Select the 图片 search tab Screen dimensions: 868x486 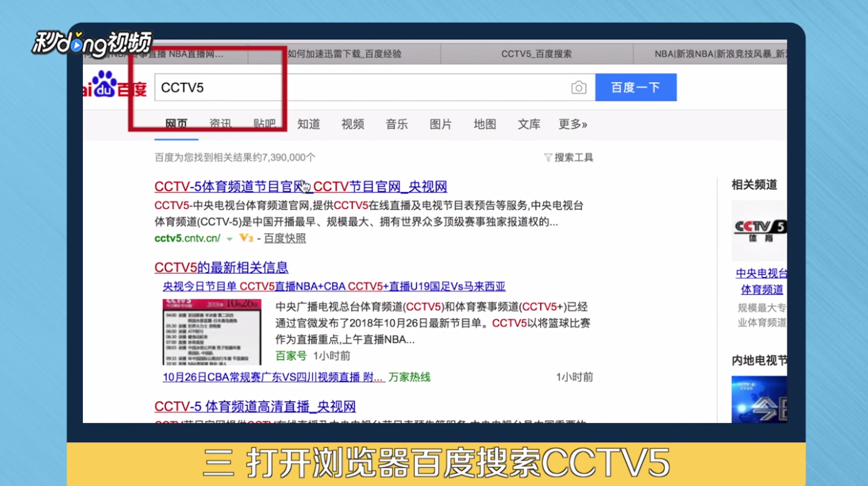click(x=440, y=125)
